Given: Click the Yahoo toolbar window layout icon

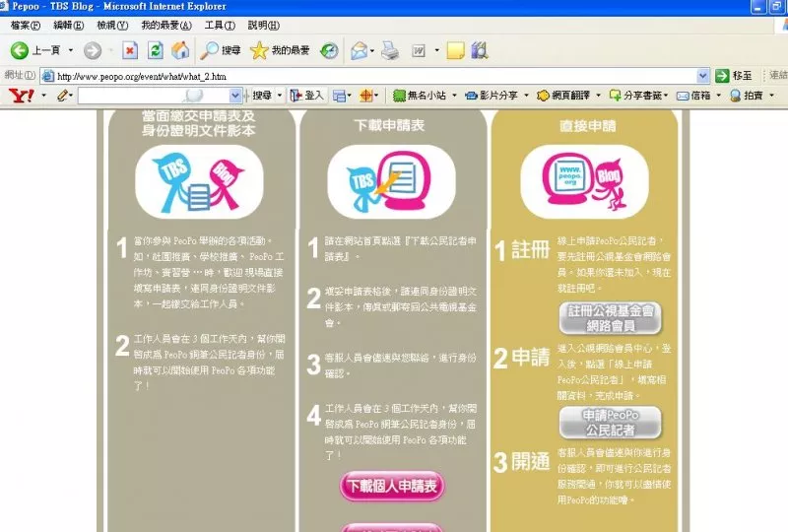Looking at the screenshot, I should (x=339, y=95).
